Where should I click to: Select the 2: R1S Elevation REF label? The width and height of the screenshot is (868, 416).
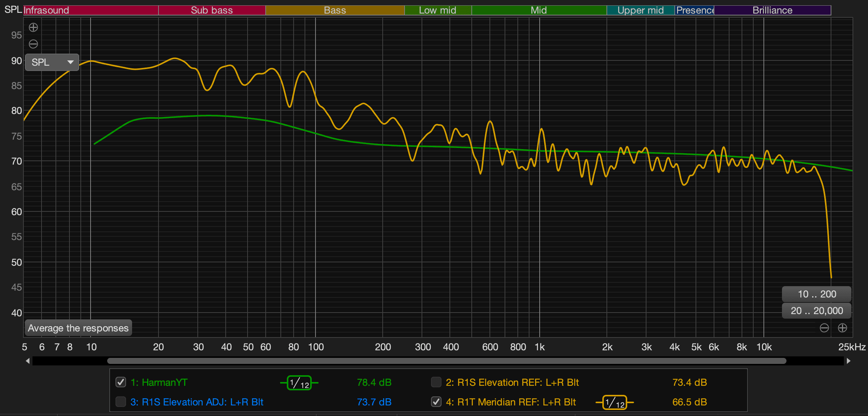tap(512, 382)
